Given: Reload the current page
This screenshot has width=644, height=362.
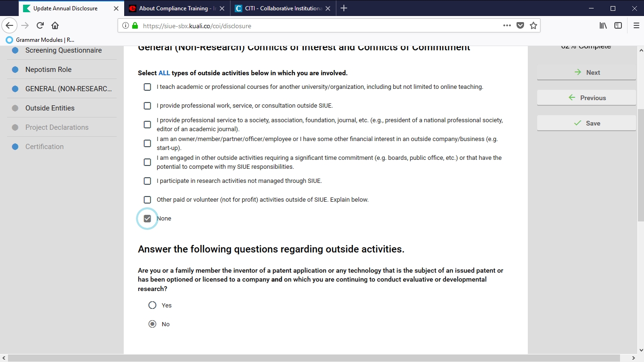Looking at the screenshot, I should click(40, 26).
